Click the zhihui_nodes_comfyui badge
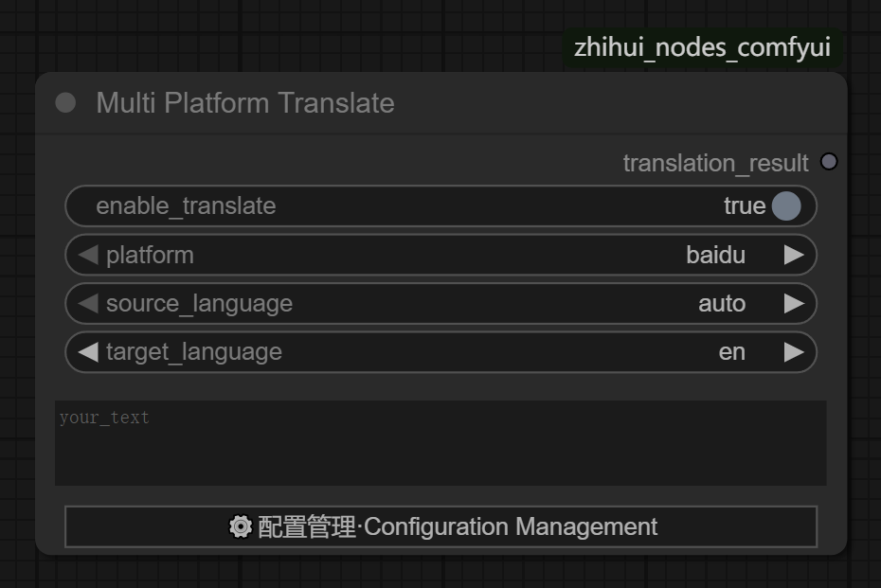The image size is (881, 588). (x=702, y=47)
